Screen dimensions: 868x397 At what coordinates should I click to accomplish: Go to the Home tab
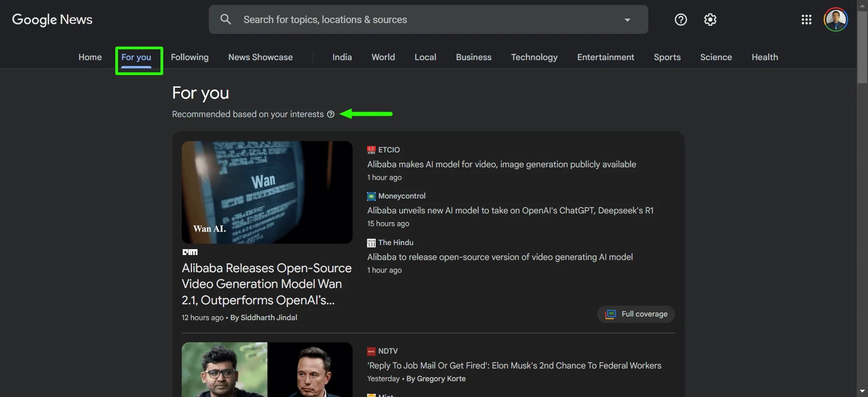coord(90,57)
